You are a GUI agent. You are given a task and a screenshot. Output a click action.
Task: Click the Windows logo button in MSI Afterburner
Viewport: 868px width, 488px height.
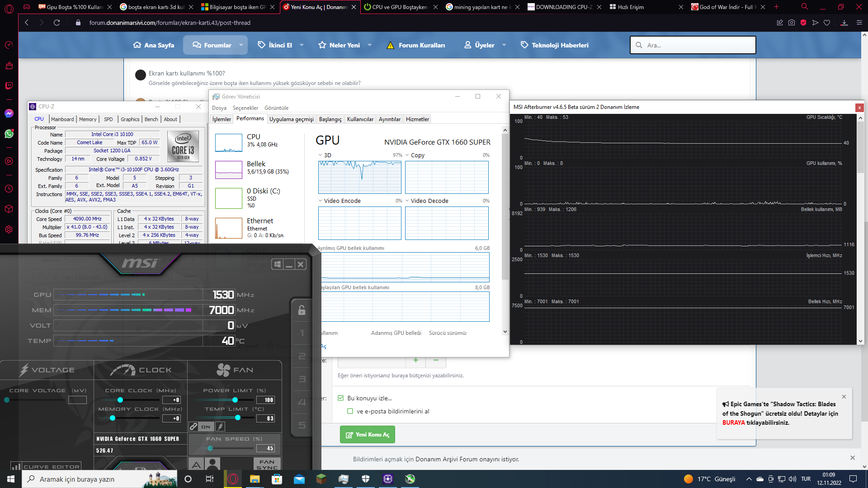click(278, 264)
